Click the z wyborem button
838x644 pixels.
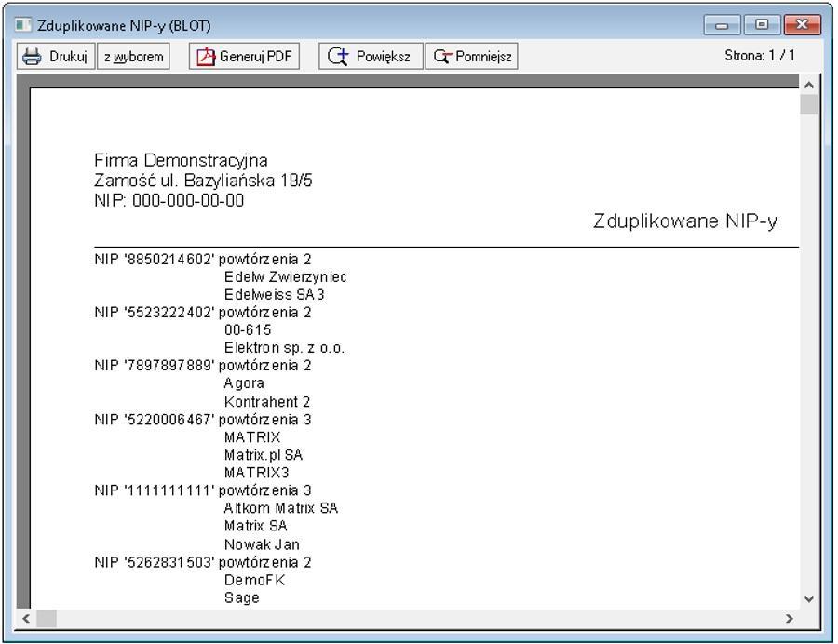pos(133,56)
